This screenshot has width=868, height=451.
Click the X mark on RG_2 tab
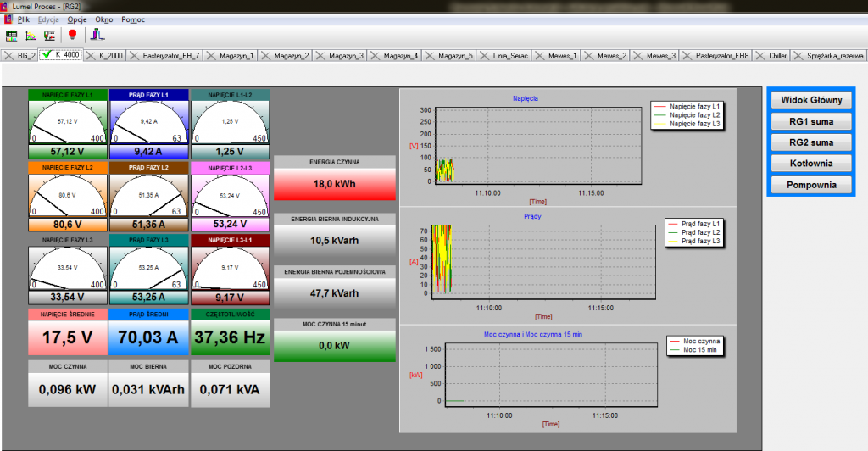click(x=8, y=56)
